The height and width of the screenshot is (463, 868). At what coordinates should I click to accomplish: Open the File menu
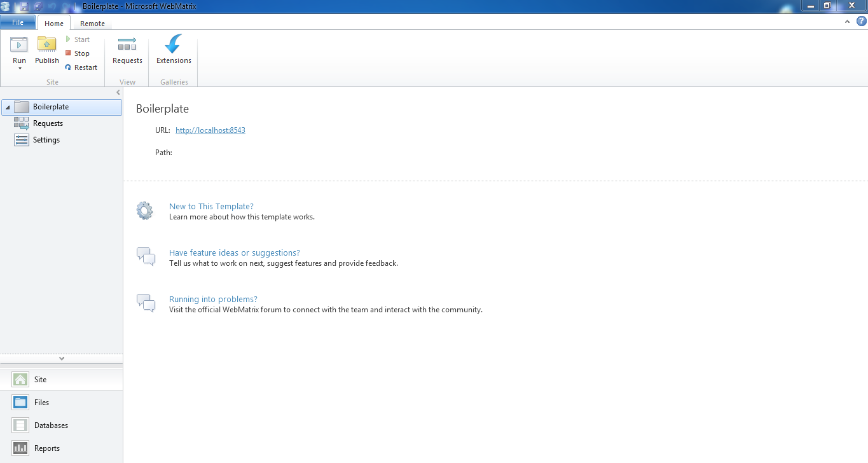(x=18, y=22)
